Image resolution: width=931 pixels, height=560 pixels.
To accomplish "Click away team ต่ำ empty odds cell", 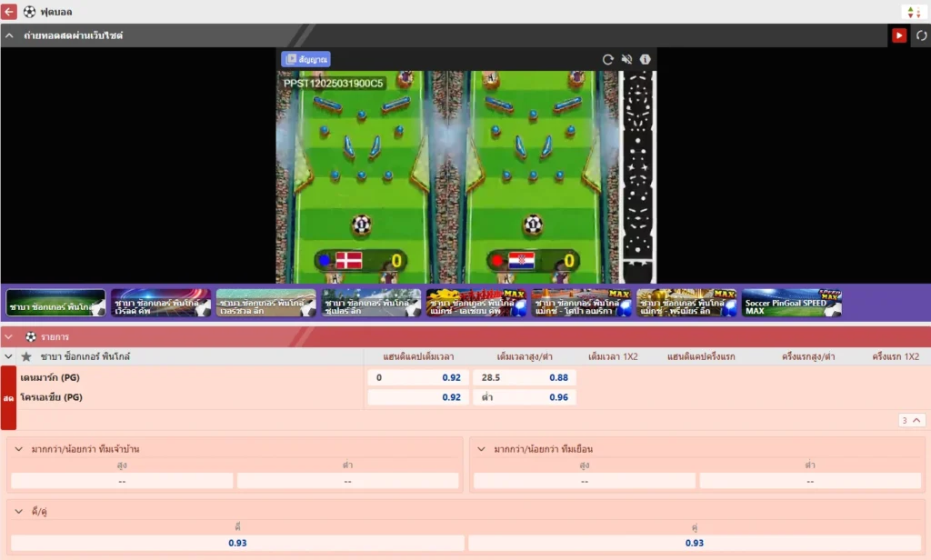I will tap(810, 481).
